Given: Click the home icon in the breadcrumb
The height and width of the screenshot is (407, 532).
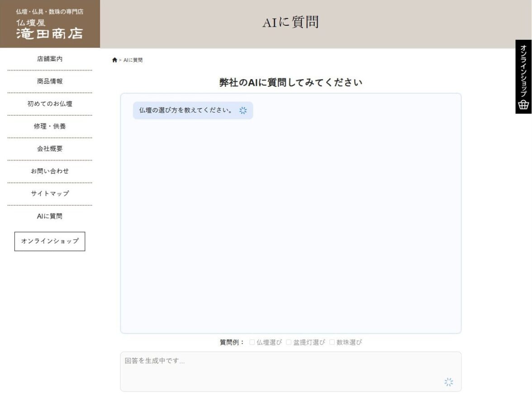Looking at the screenshot, I should click(114, 59).
